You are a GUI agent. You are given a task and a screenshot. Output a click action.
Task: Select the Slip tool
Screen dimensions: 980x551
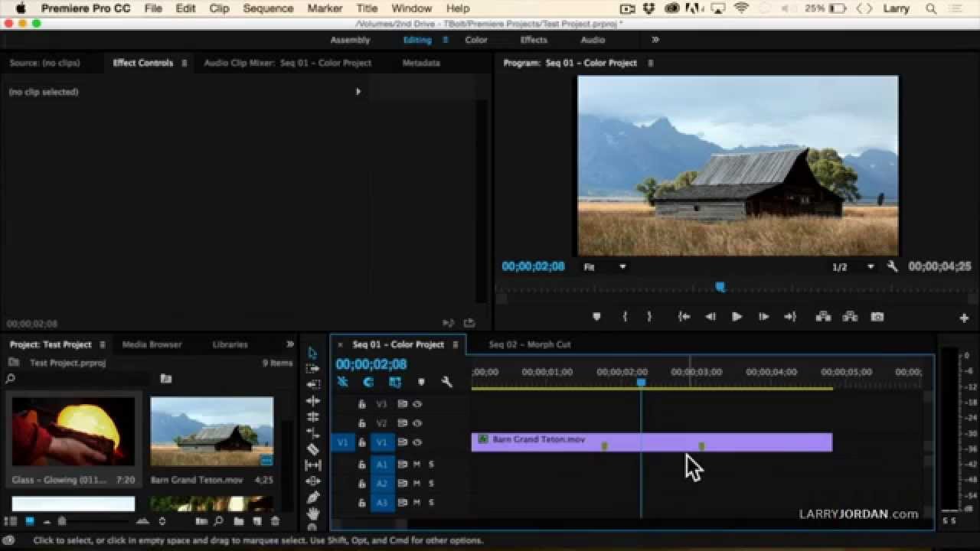point(312,465)
